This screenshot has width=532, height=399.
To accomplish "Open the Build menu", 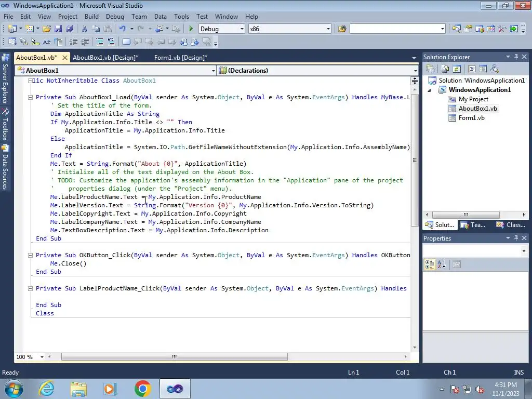I will tap(91, 16).
